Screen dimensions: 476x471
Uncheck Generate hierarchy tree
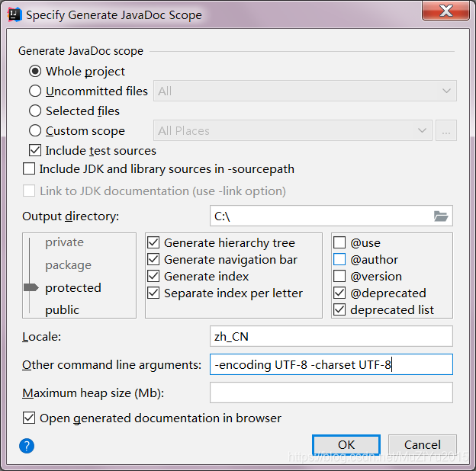(x=153, y=242)
